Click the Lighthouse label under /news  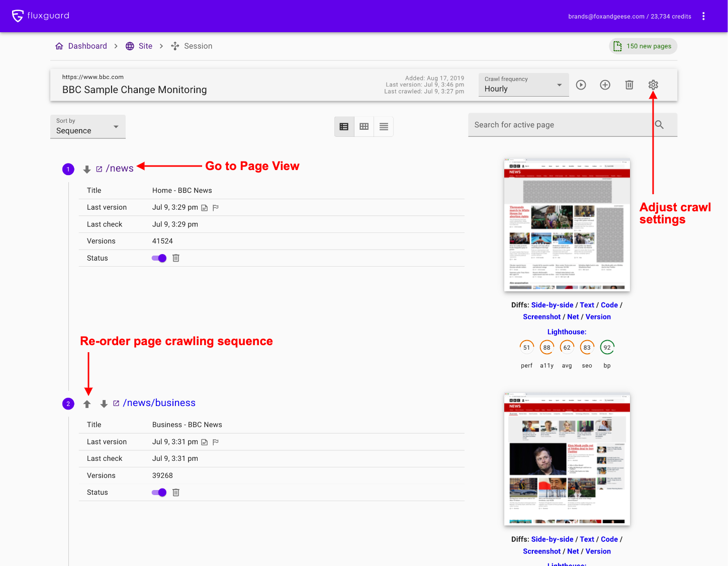point(567,332)
